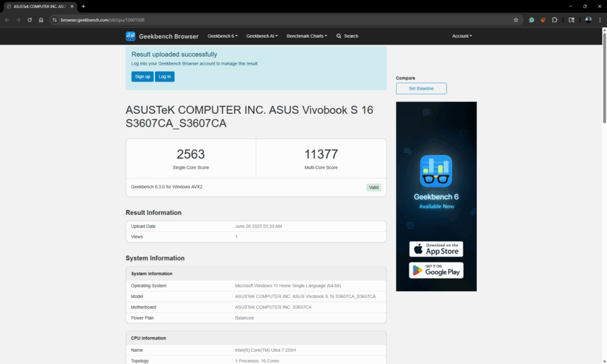Image resolution: width=607 pixels, height=364 pixels.
Task: Click the Geekbench 6 Available Now ad text
Action: (x=436, y=201)
